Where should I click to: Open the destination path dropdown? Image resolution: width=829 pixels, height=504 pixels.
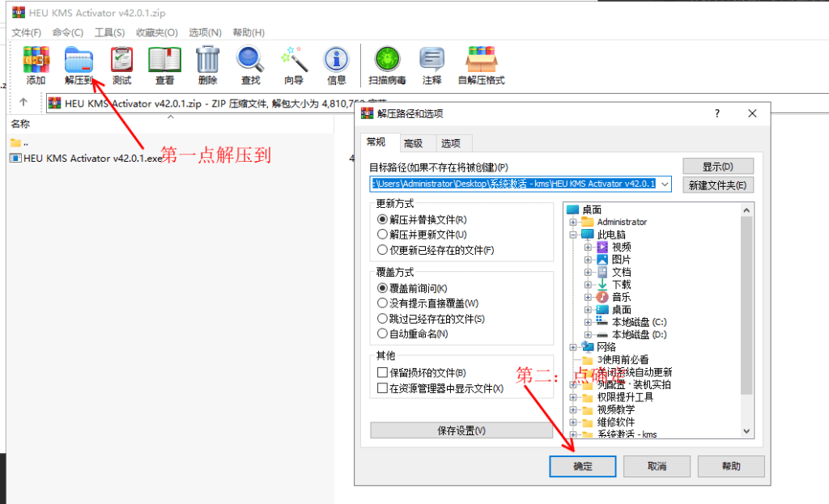coord(666,184)
